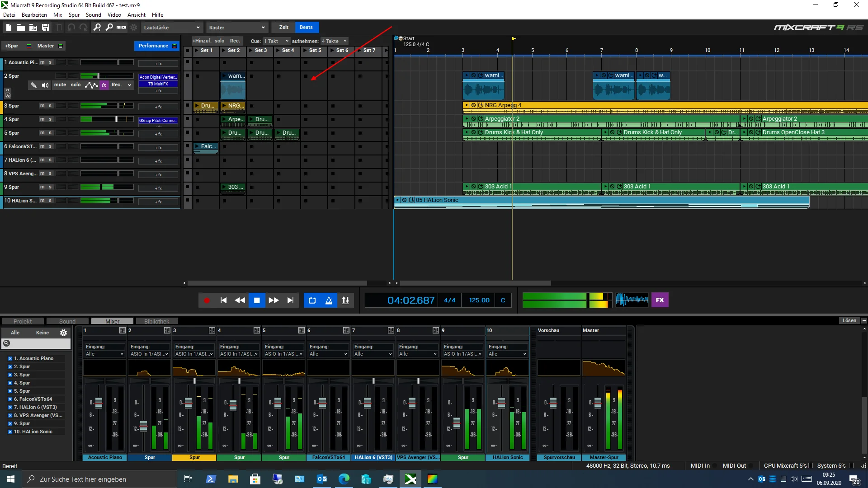
Task: Solo track 3 Spur
Action: (50, 106)
